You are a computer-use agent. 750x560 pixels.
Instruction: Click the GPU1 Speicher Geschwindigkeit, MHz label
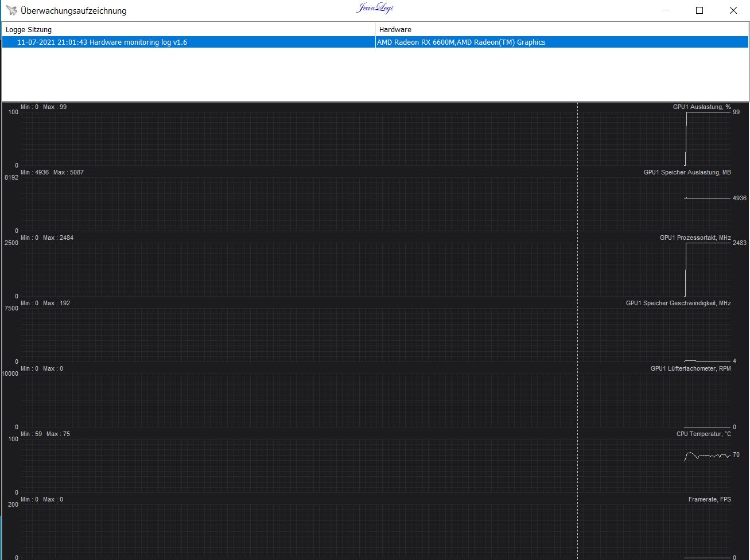click(x=678, y=303)
